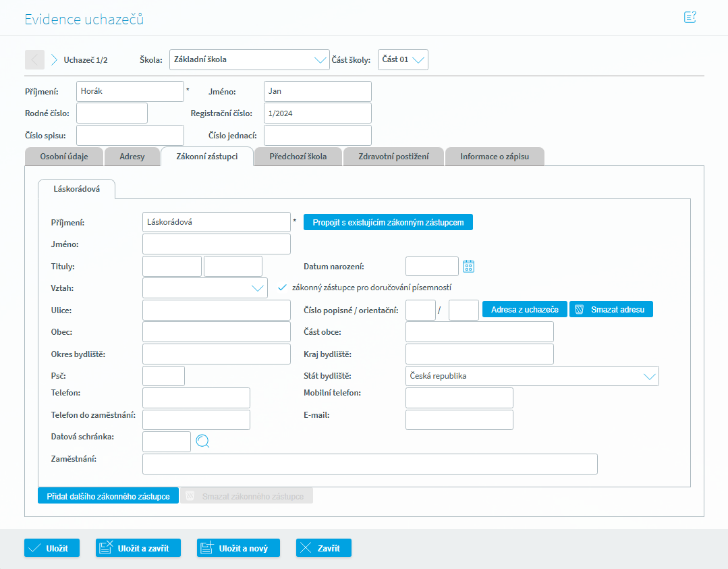Go to next applicant using right arrow
Screen dimensions: 728x569
click(54, 59)
